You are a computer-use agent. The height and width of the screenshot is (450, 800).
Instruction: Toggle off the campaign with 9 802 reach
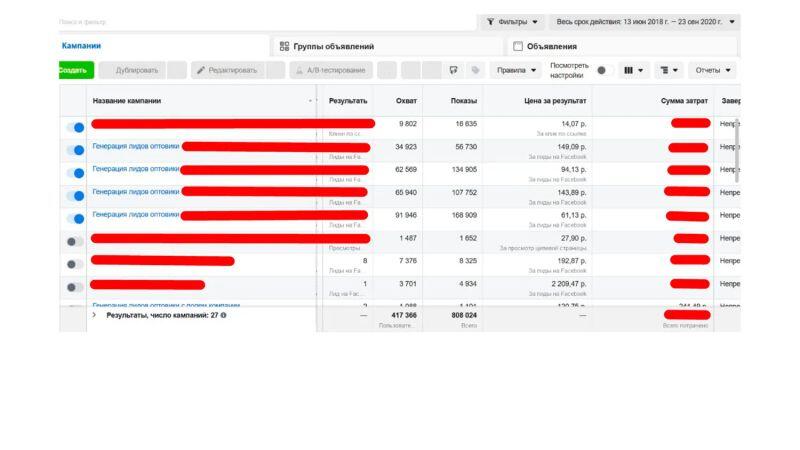(74, 127)
